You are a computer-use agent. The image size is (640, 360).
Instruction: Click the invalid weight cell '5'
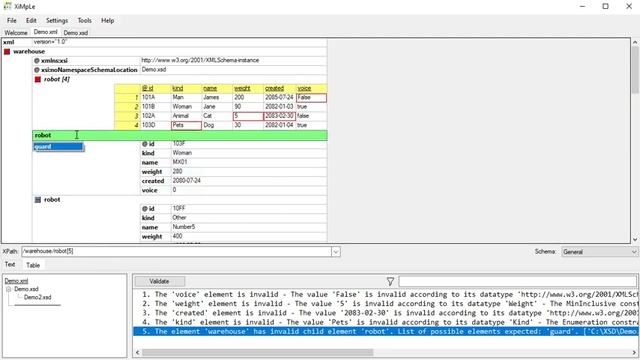[x=248, y=116]
